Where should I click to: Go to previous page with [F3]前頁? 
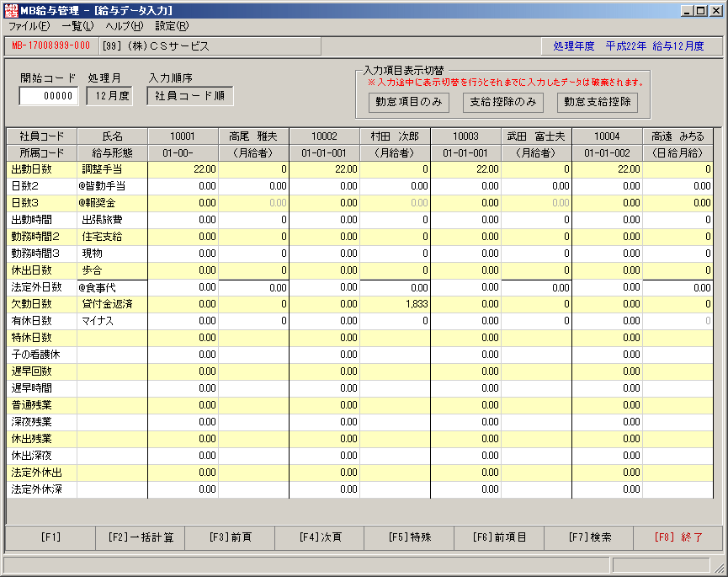[230, 537]
